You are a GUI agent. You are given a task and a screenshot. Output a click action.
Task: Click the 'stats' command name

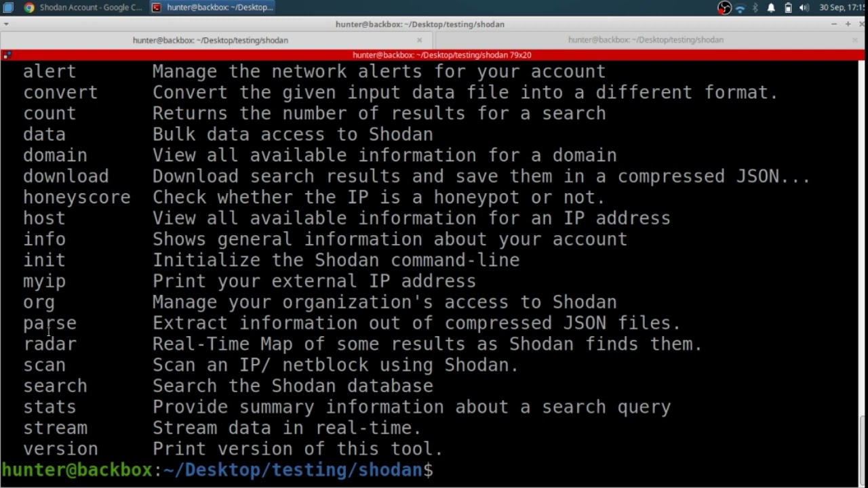[x=50, y=407]
